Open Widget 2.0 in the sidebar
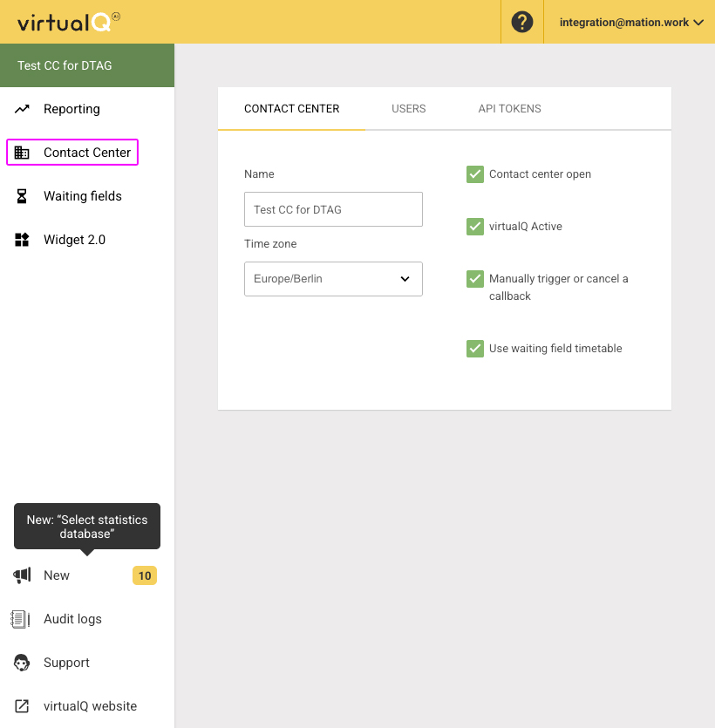Screen dimensions: 715x728 point(74,240)
